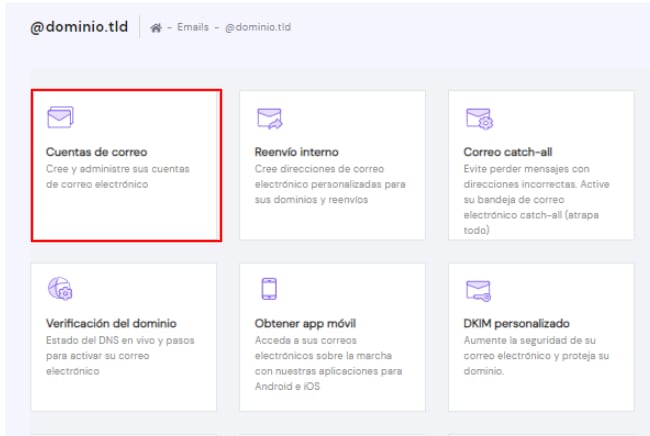
Task: Open the Cuentas de correo title
Action: tap(97, 152)
